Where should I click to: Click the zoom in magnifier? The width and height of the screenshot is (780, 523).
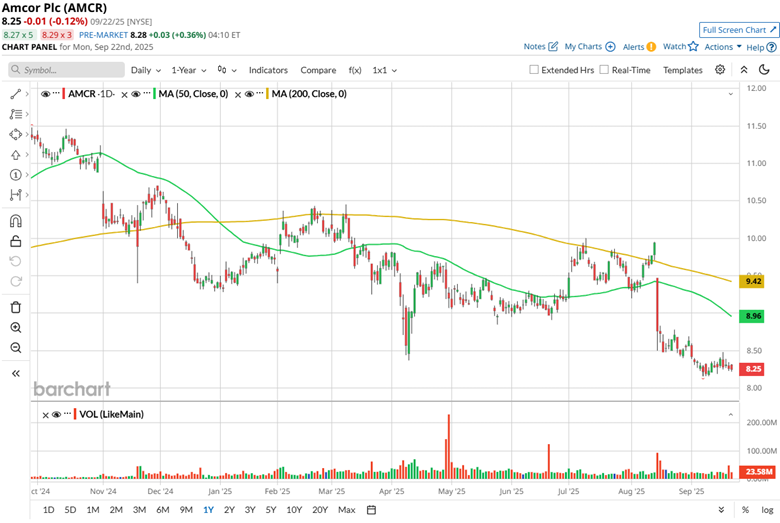15,327
